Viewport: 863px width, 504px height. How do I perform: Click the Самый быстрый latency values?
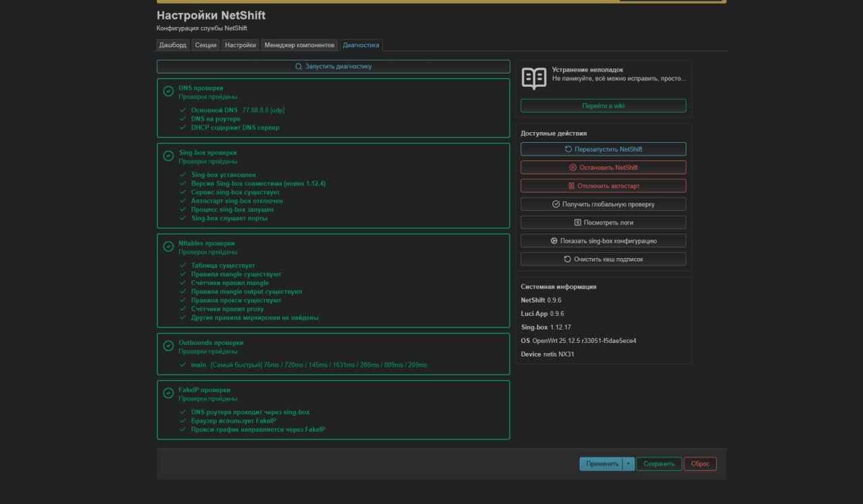point(319,365)
